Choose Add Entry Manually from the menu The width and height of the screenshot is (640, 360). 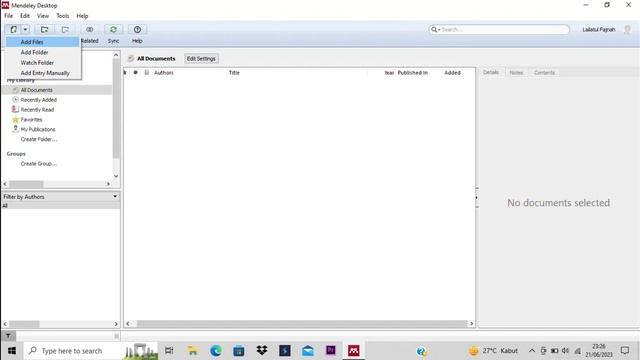(42, 73)
